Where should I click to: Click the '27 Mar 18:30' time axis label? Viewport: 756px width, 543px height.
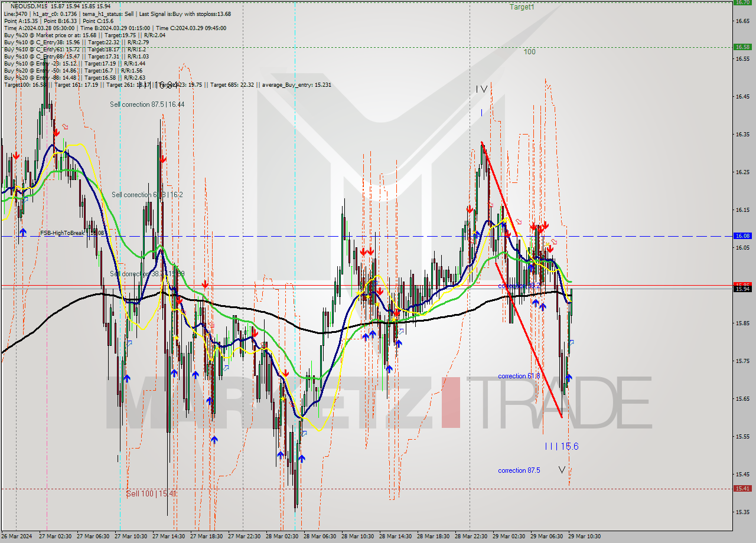coord(206,537)
